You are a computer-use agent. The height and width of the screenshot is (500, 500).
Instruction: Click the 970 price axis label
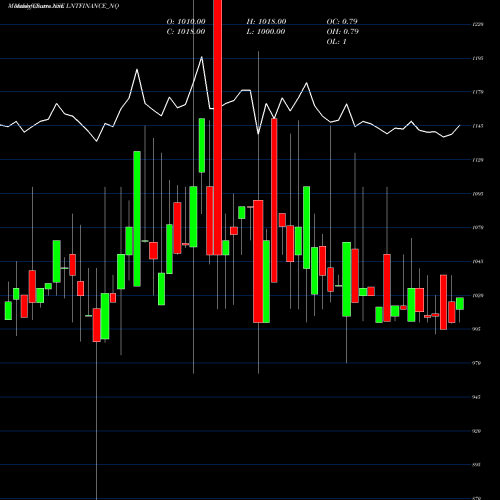tap(477, 363)
